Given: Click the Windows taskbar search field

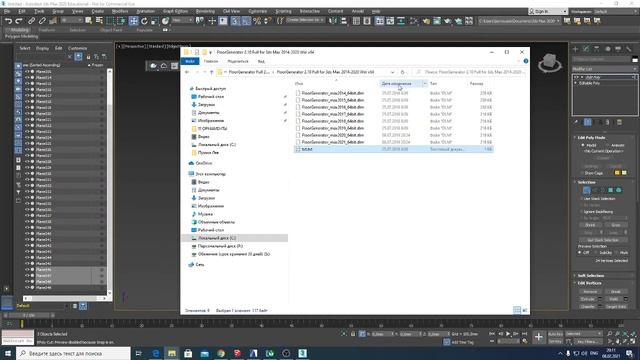Looking at the screenshot, I should point(73,353).
